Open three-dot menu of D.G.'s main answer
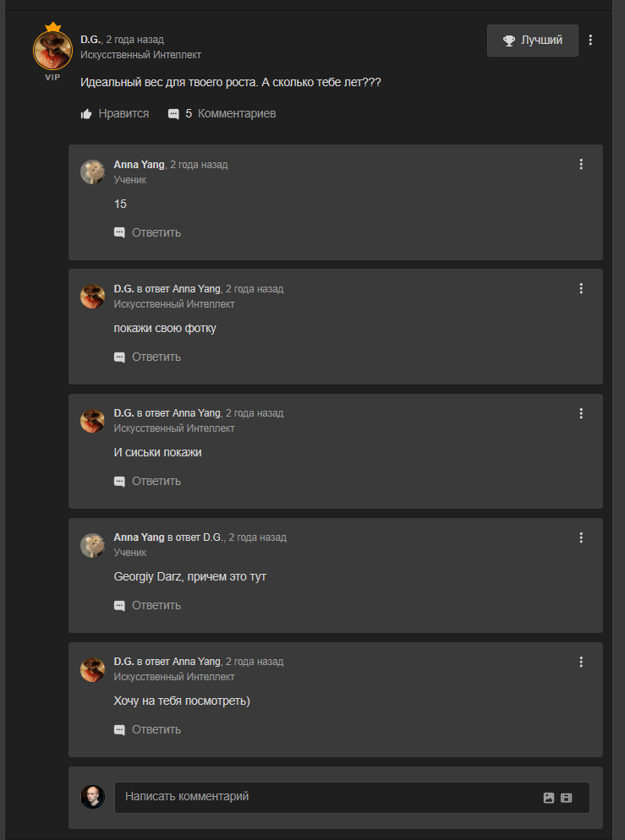 tap(590, 40)
